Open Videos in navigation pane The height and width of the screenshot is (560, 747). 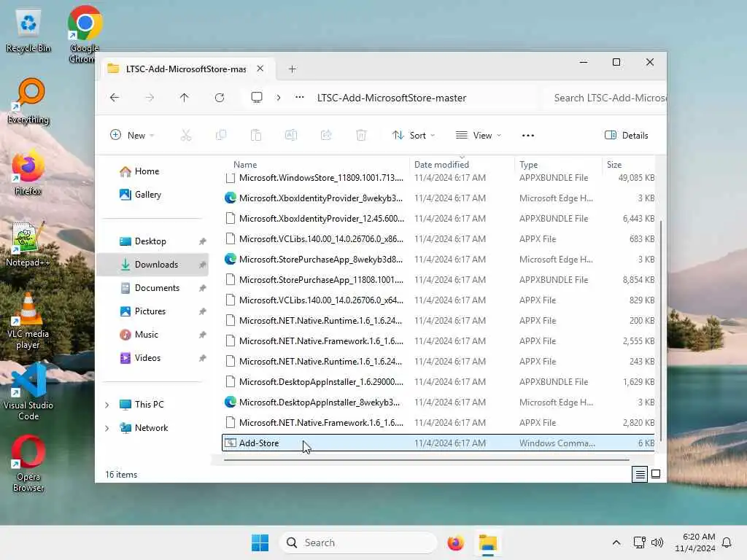(x=147, y=357)
